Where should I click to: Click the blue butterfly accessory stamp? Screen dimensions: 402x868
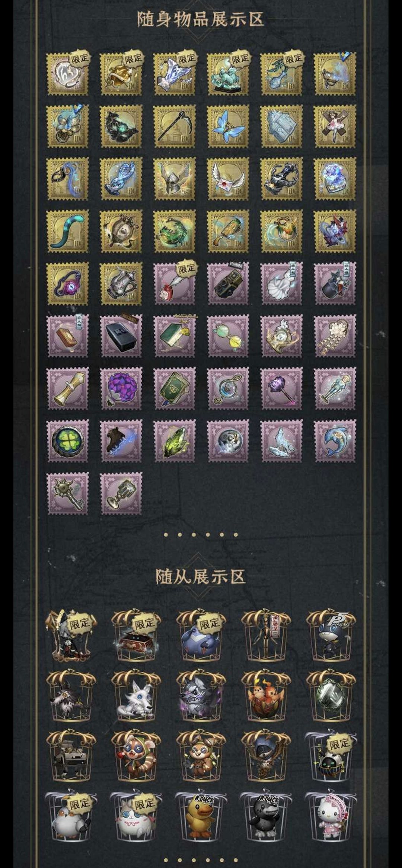[228, 126]
